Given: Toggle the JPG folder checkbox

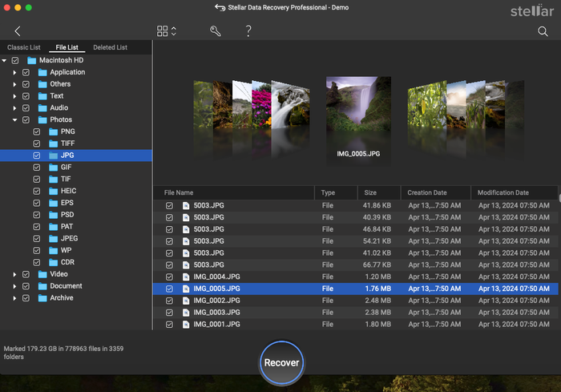Looking at the screenshot, I should pos(37,156).
